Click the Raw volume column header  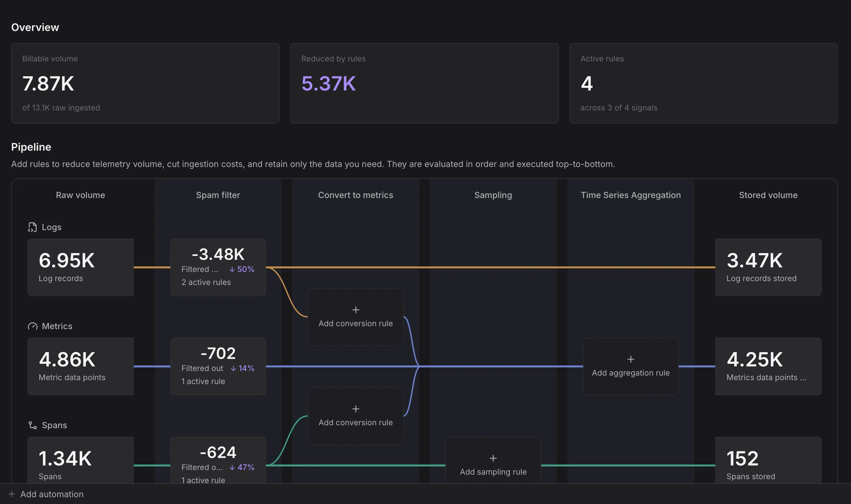click(x=80, y=195)
